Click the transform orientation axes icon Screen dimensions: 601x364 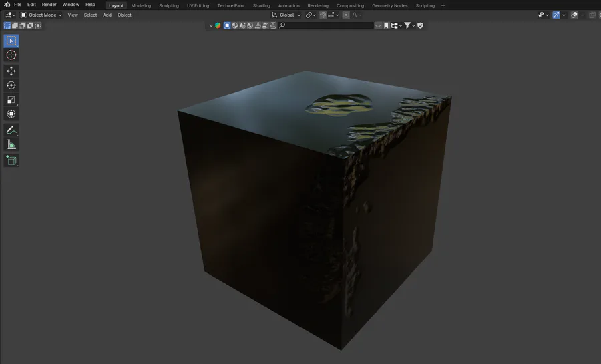coord(274,15)
